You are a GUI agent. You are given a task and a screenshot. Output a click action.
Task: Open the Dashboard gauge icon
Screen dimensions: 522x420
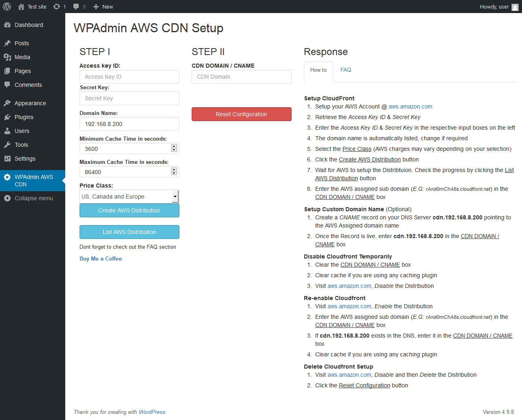click(7, 25)
